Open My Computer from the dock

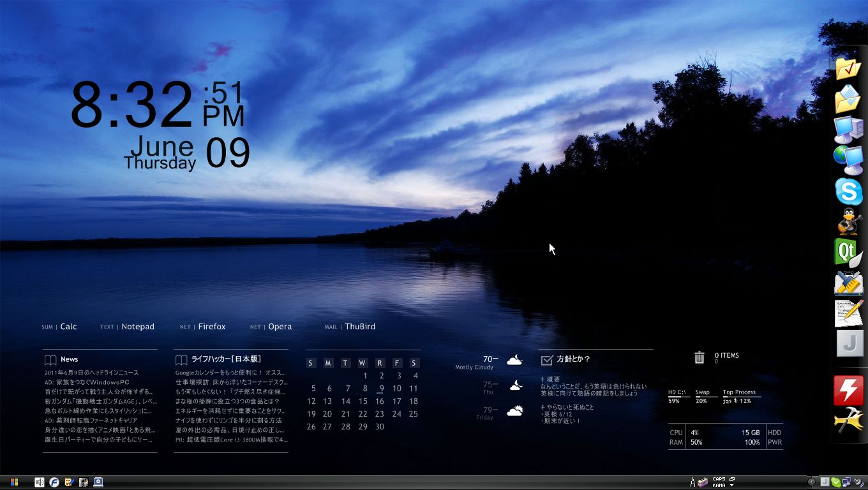[848, 130]
